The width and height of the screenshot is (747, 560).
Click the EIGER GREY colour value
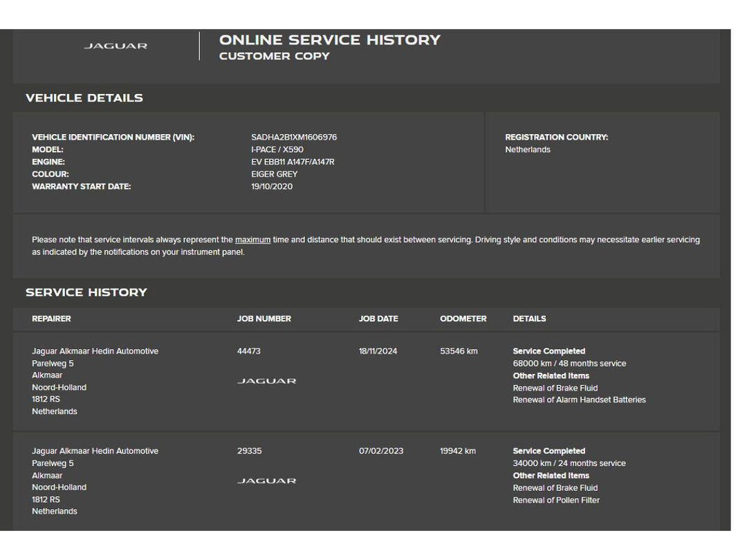[x=274, y=174]
